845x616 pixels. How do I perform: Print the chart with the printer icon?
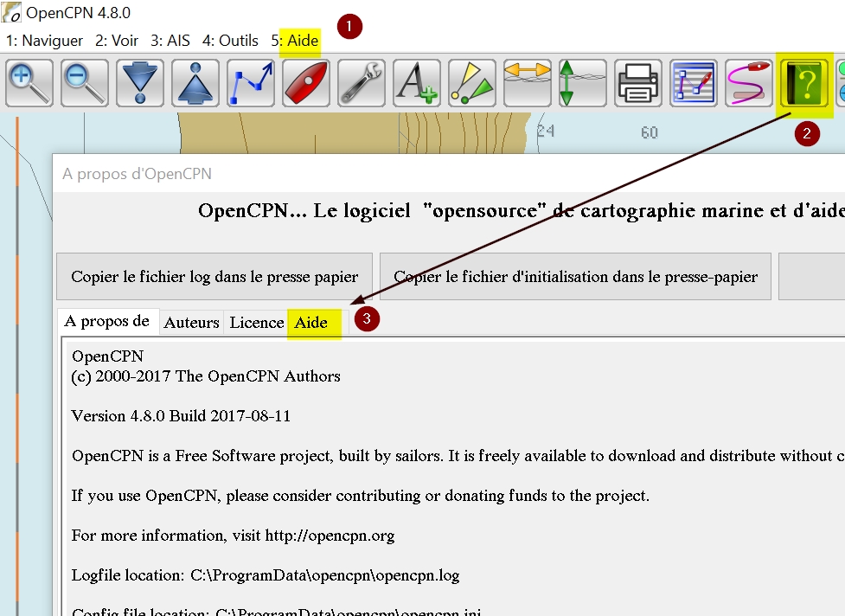tap(638, 83)
